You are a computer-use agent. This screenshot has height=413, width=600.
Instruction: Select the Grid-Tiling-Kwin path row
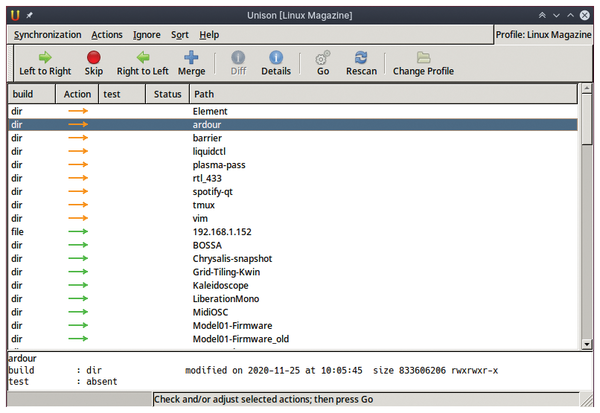coord(293,272)
